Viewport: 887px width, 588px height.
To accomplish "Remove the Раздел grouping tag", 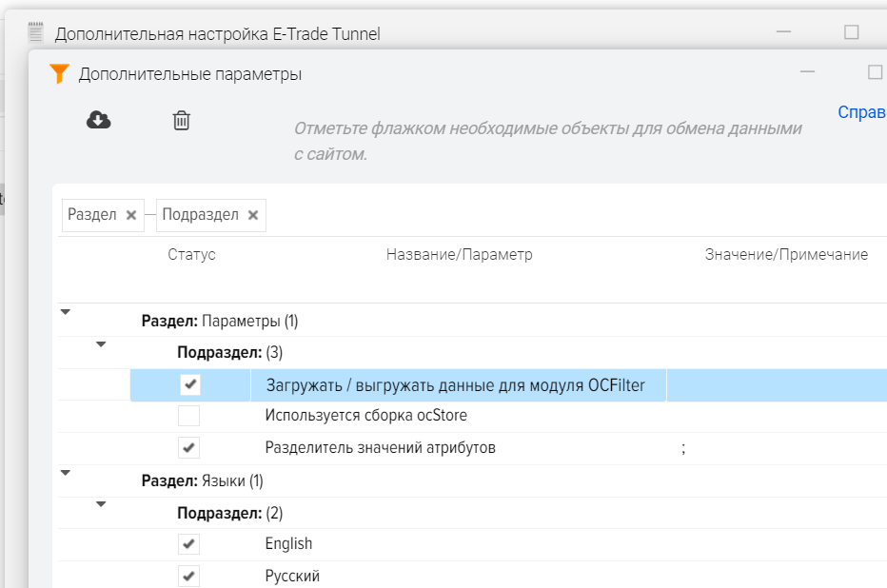I will (131, 215).
